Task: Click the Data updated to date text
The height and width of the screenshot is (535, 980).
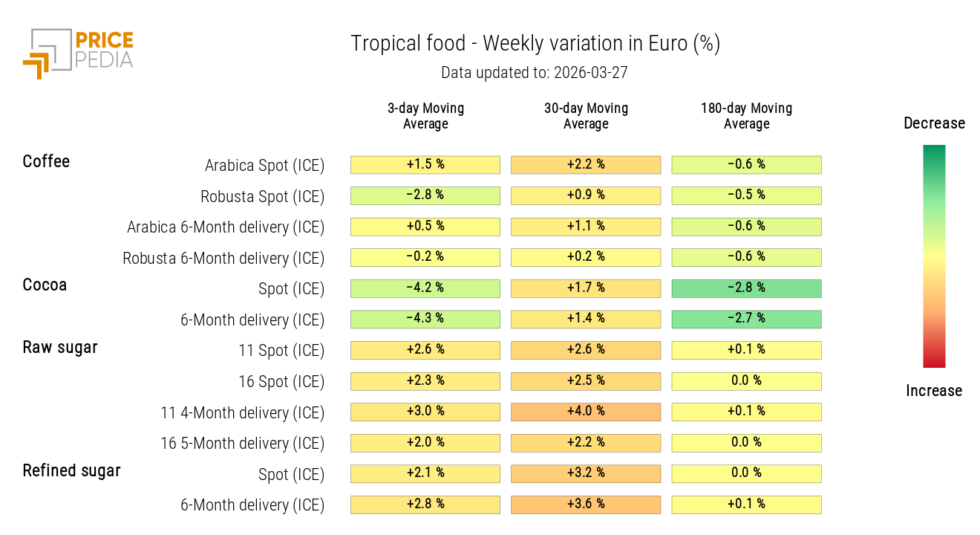Action: tap(535, 73)
